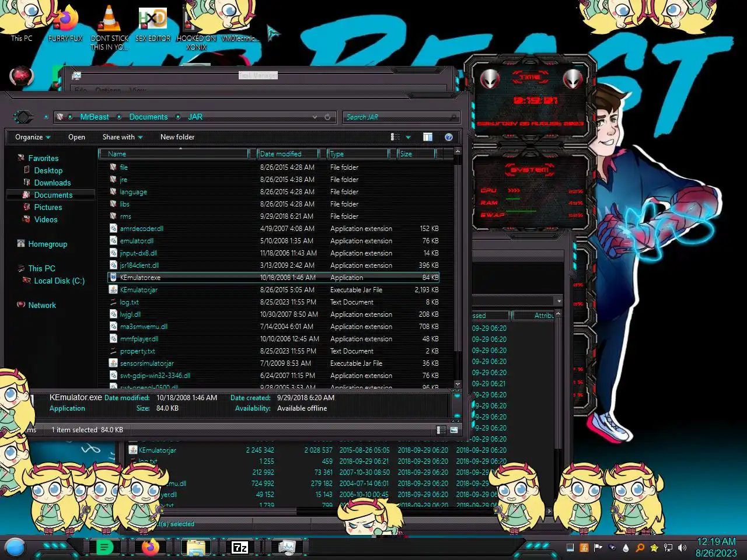Click MrBeast in the address breadcrumb
Viewport: 747px width, 560px height.
[95, 117]
